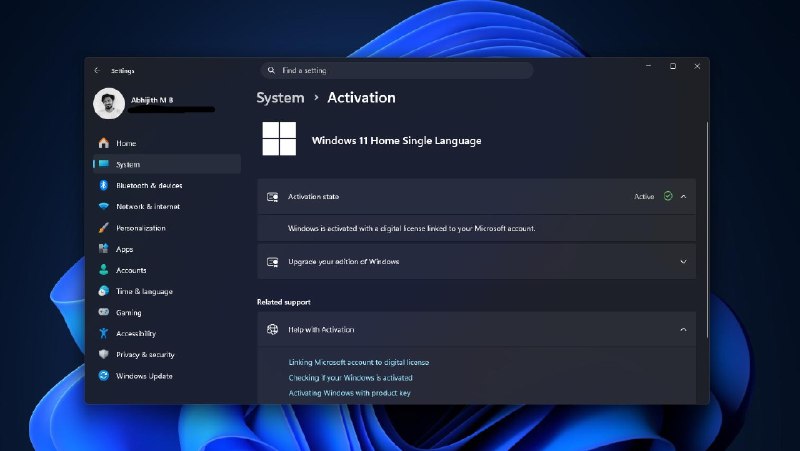Go to Gaming settings
Image resolution: width=800 pixels, height=451 pixels.
click(167, 312)
